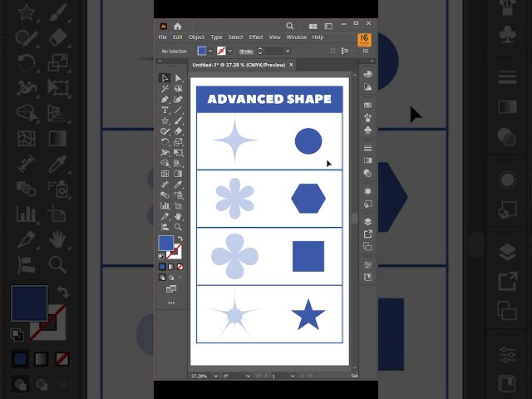Set paint mode to Color
This screenshot has height=399, width=532.
click(x=162, y=267)
